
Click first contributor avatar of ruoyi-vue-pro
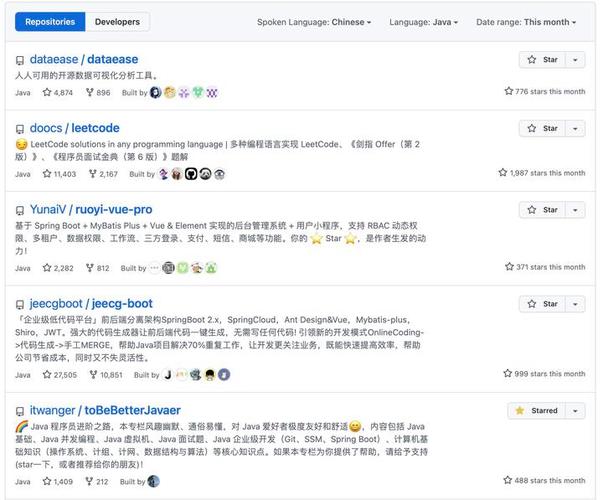154,268
